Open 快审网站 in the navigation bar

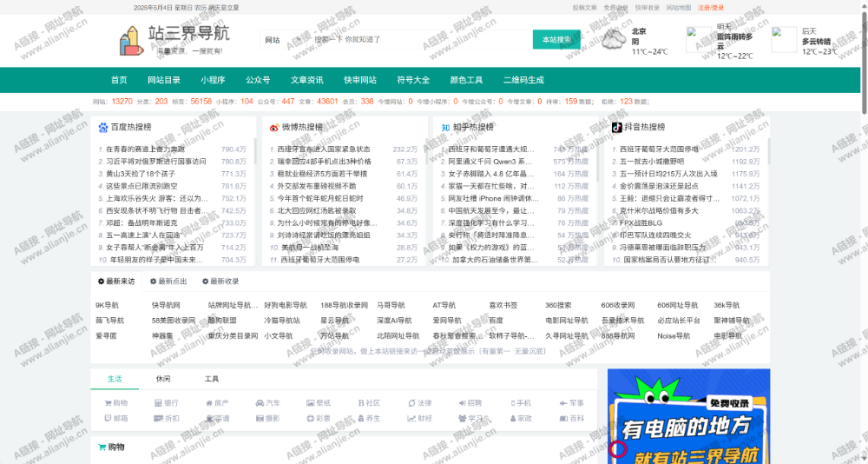360,80
